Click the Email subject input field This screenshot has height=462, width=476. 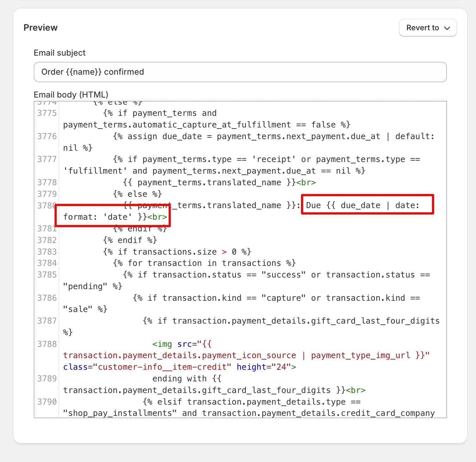(x=240, y=72)
